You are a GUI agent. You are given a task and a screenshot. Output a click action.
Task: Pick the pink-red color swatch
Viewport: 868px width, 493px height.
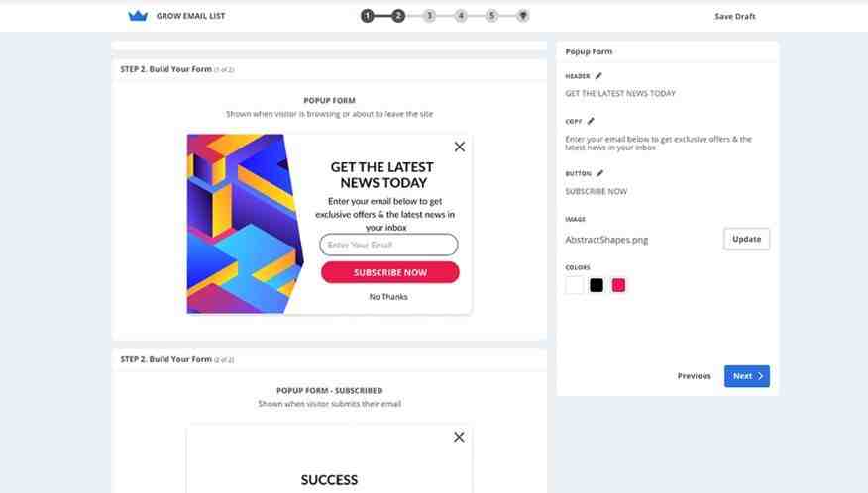click(618, 285)
